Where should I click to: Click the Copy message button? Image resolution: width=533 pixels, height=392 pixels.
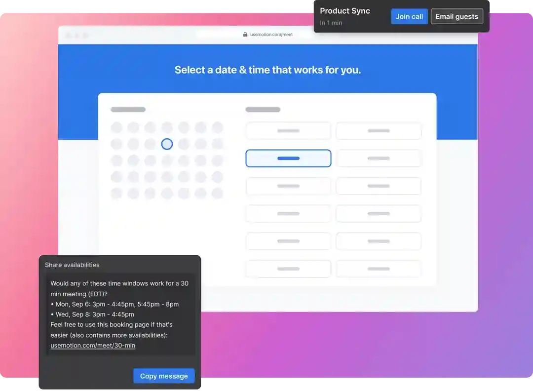164,376
